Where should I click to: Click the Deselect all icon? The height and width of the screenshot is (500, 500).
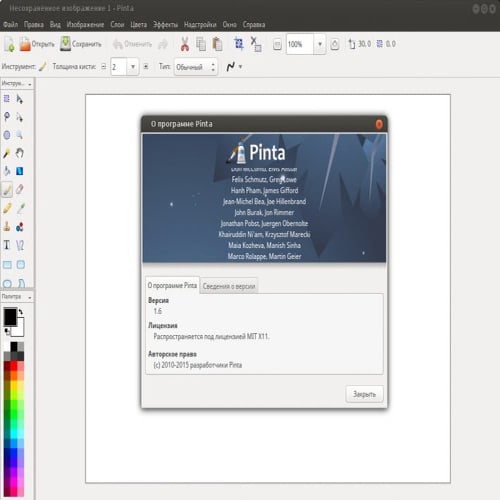pyautogui.click(x=256, y=44)
